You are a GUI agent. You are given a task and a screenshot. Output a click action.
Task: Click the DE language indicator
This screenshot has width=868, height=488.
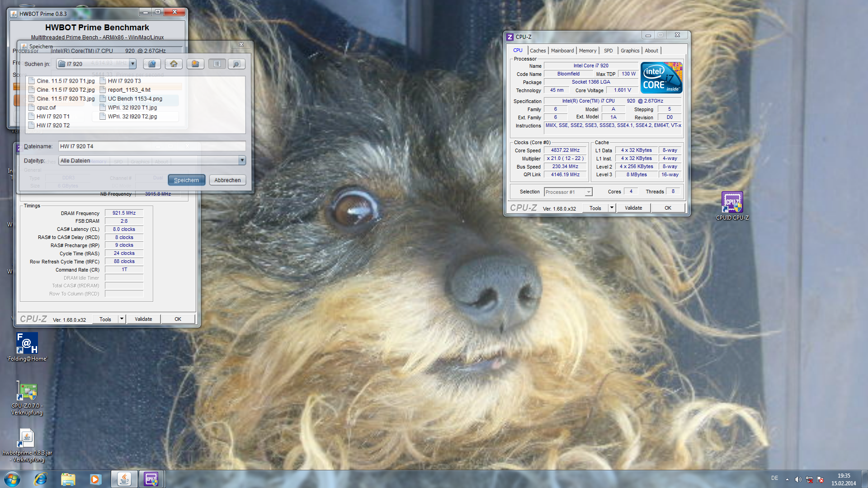tap(774, 478)
